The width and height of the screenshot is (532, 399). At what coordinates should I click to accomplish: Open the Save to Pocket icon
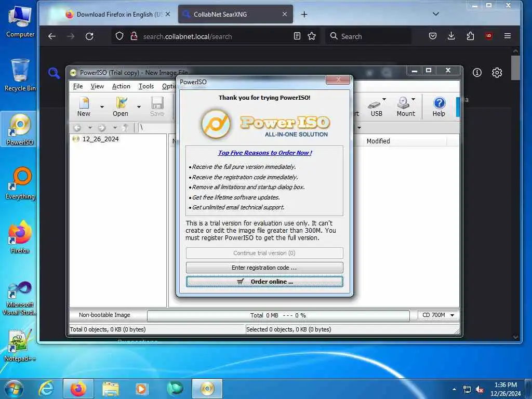(x=433, y=36)
